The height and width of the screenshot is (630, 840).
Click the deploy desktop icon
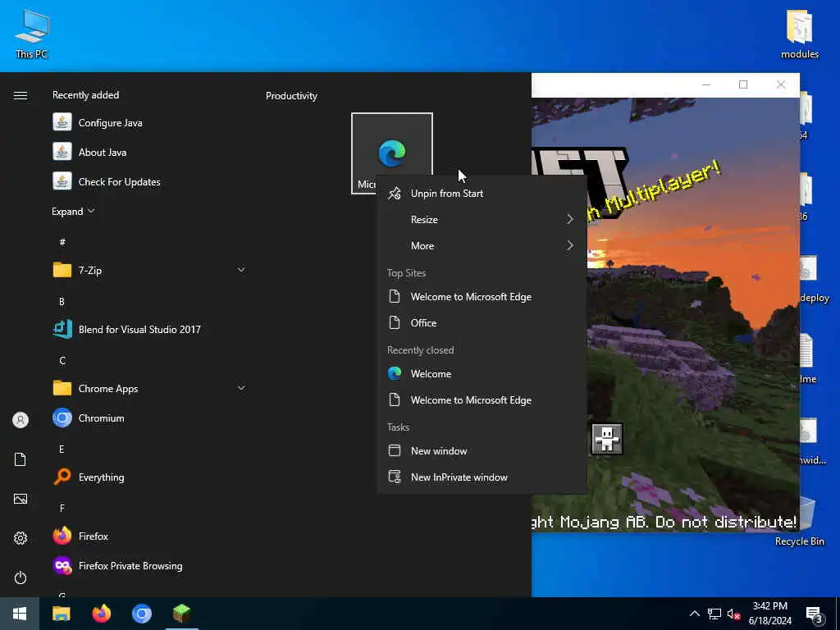(814, 281)
